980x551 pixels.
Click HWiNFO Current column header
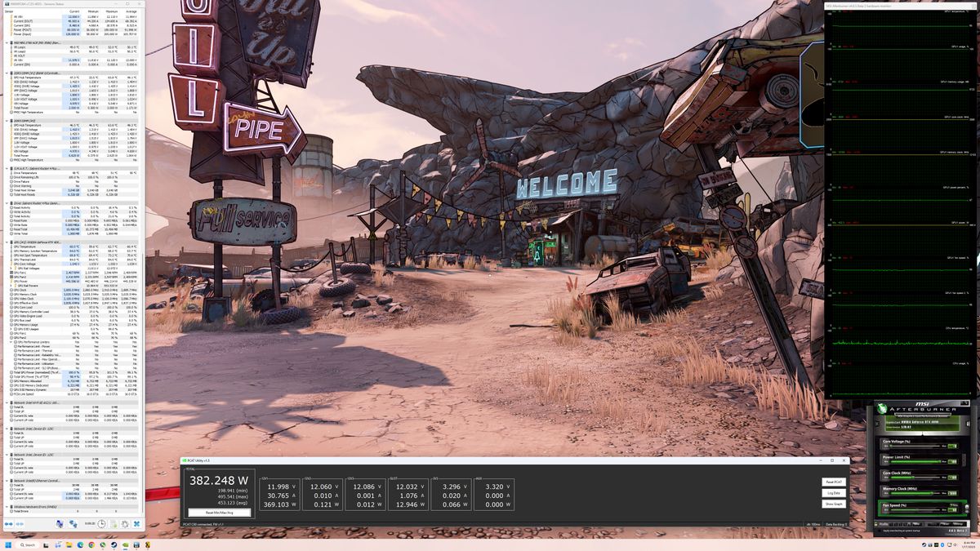click(74, 11)
